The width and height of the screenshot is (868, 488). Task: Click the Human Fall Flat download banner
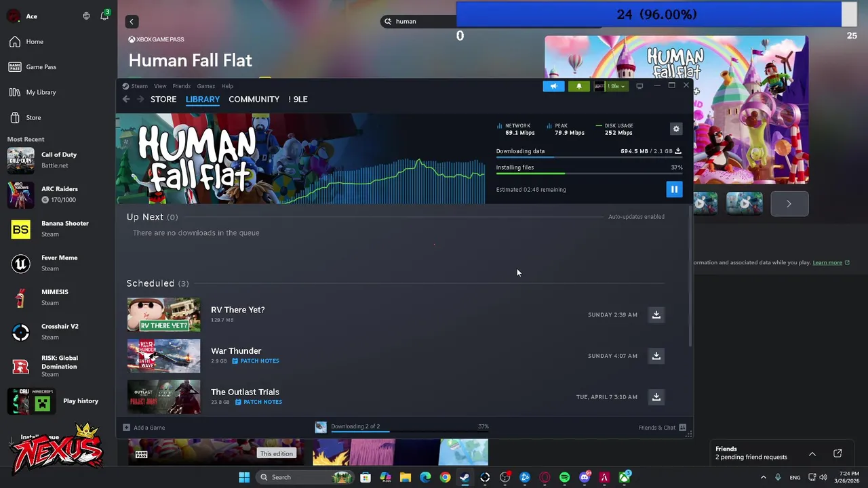pyautogui.click(x=300, y=159)
